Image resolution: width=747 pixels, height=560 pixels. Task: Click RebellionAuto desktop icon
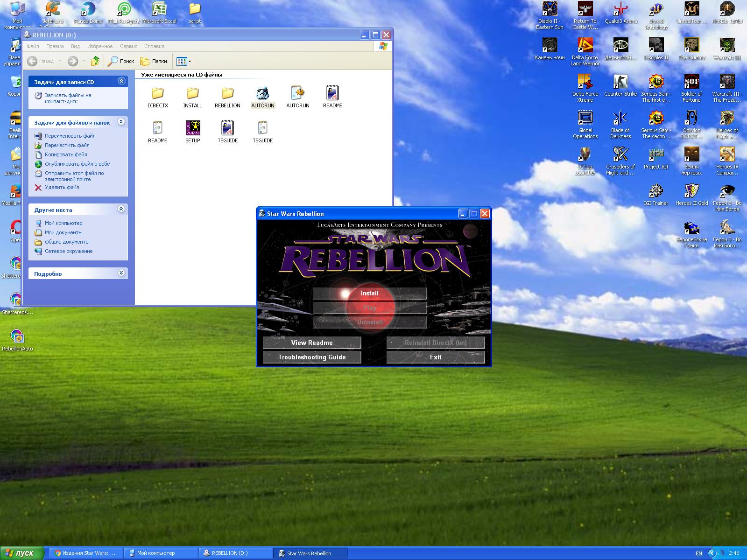click(17, 337)
